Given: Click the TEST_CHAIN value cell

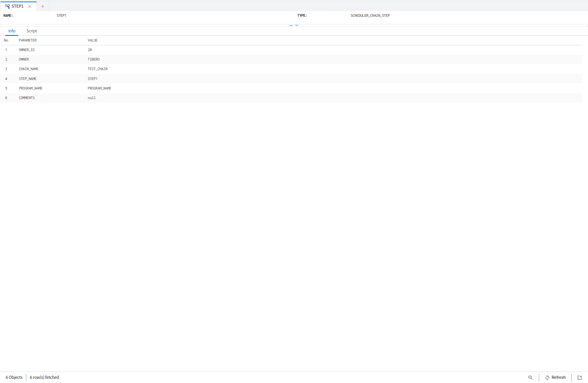Looking at the screenshot, I should 98,69.
